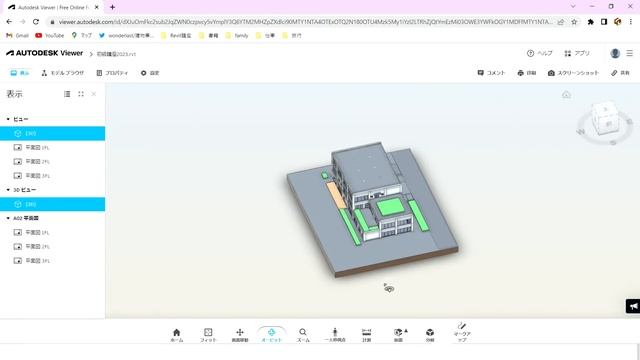640x360 pixels.
Task: Click the user profile avatar
Action: 615,53
